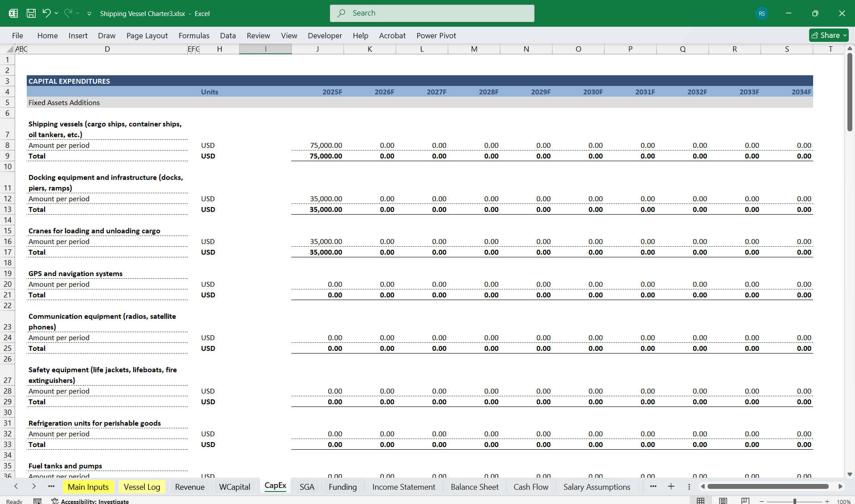Open the Insert ribbon tab
This screenshot has width=855, height=504.
click(x=78, y=36)
